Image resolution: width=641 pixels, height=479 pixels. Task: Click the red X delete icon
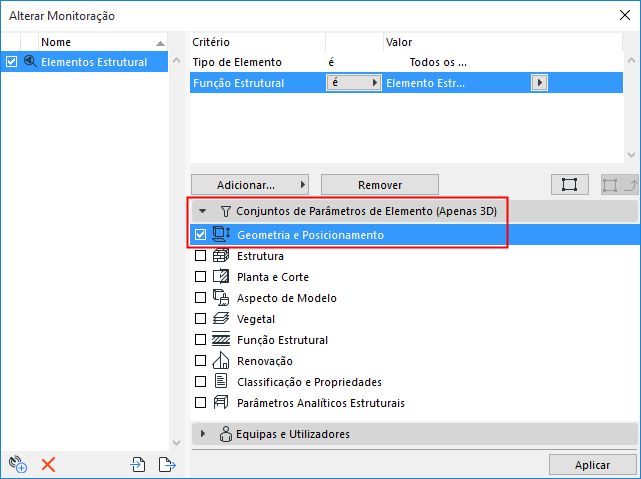point(48,463)
